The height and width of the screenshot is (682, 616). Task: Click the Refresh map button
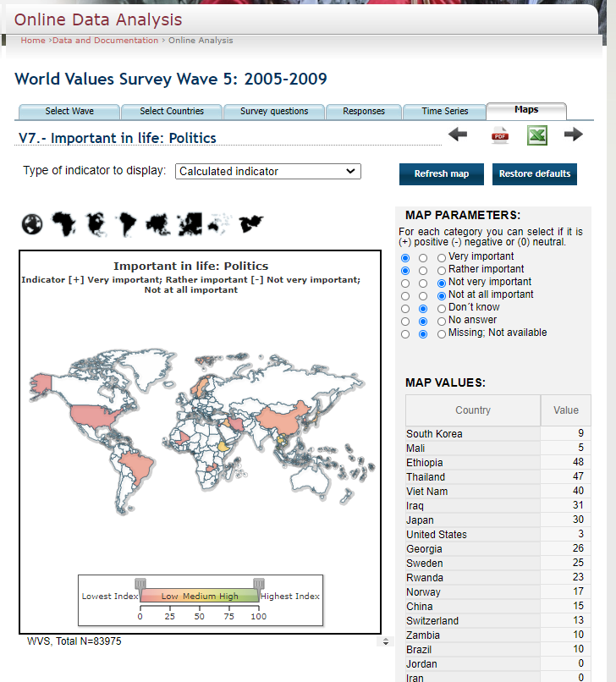442,174
